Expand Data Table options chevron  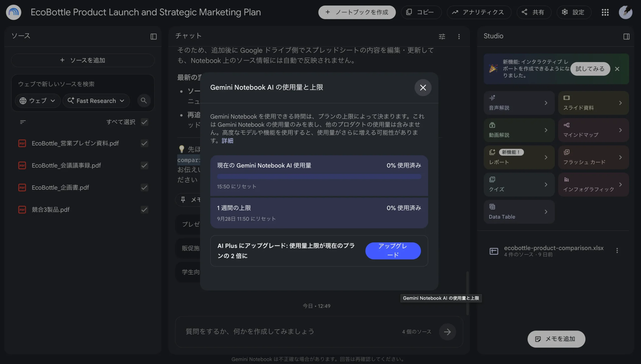click(x=546, y=212)
